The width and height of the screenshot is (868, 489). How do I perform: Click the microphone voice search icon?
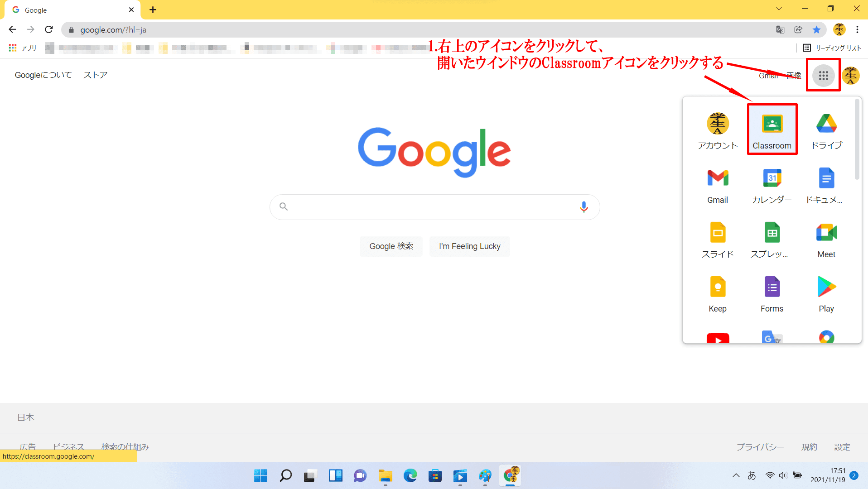pyautogui.click(x=583, y=207)
